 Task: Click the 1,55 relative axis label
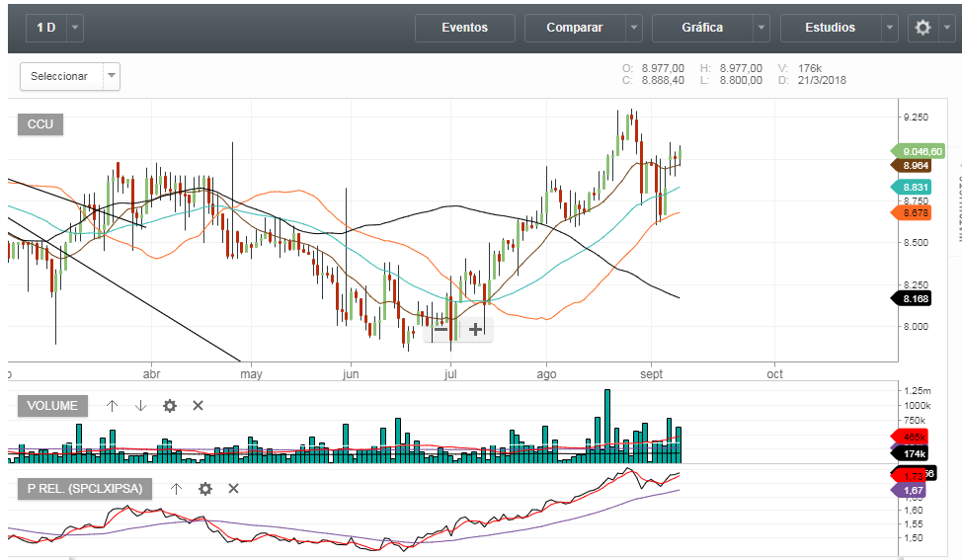coord(914,524)
